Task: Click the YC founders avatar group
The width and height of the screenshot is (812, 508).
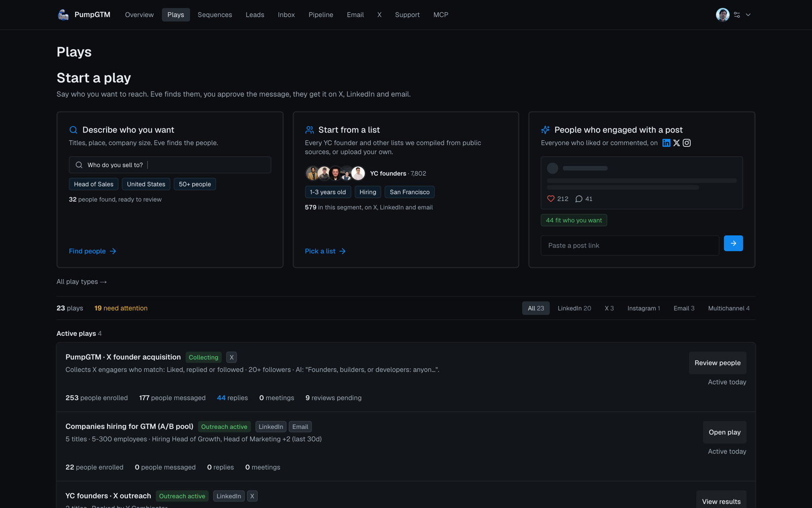Action: pos(335,173)
